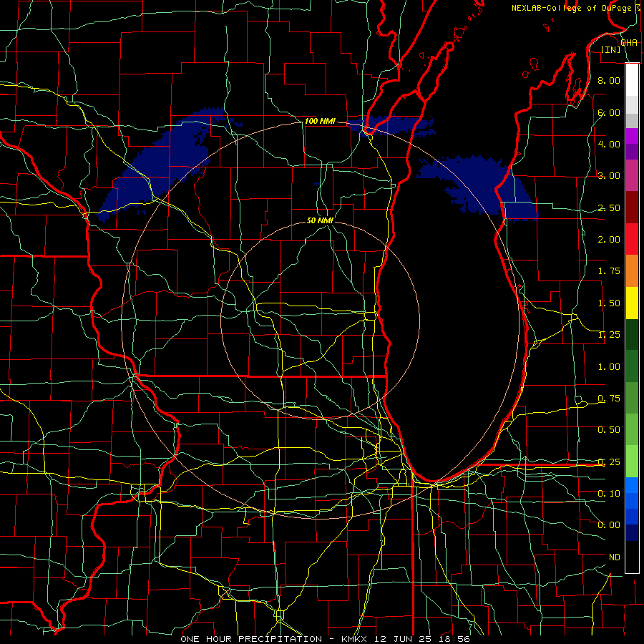Select the 0.25 legend value
644x644 pixels.
[x=609, y=462]
